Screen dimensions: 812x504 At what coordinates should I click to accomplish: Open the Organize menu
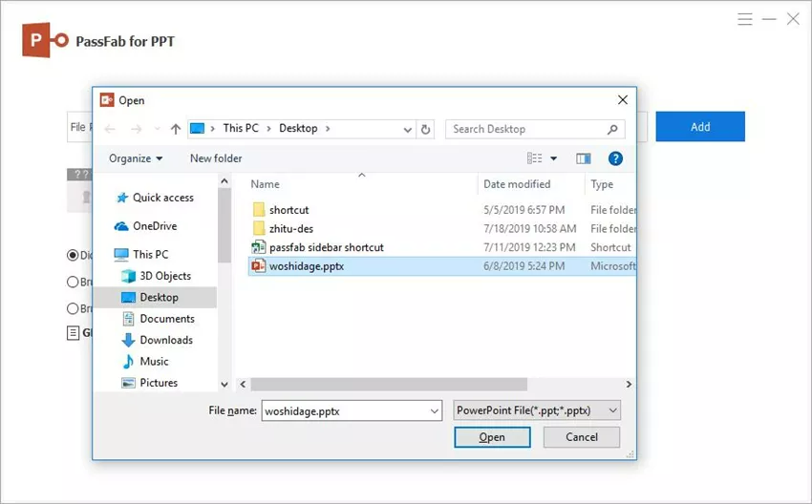[x=136, y=158]
